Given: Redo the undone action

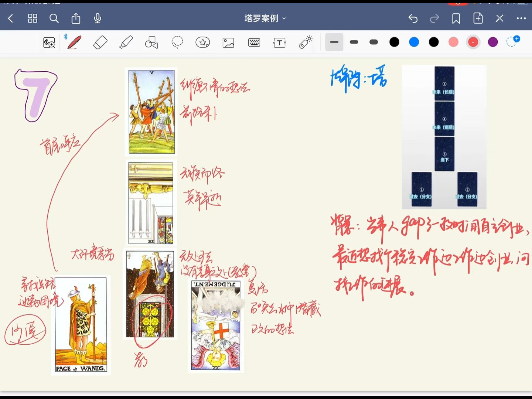Looking at the screenshot, I should point(434,18).
